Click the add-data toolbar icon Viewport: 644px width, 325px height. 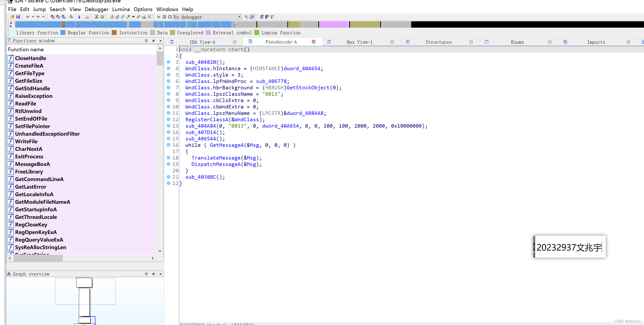[117, 17]
